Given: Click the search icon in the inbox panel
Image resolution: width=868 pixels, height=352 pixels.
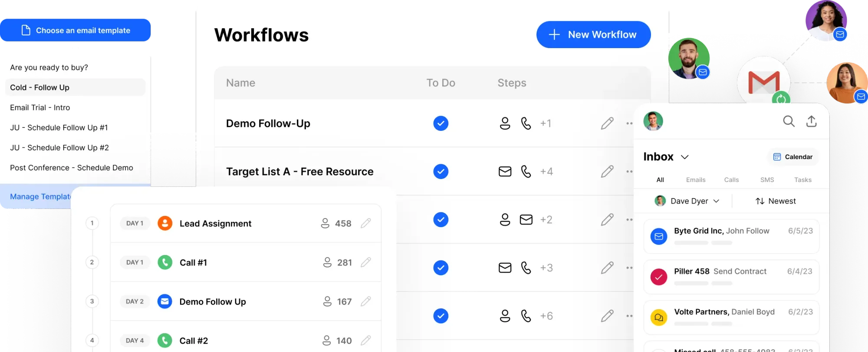Looking at the screenshot, I should pos(789,122).
